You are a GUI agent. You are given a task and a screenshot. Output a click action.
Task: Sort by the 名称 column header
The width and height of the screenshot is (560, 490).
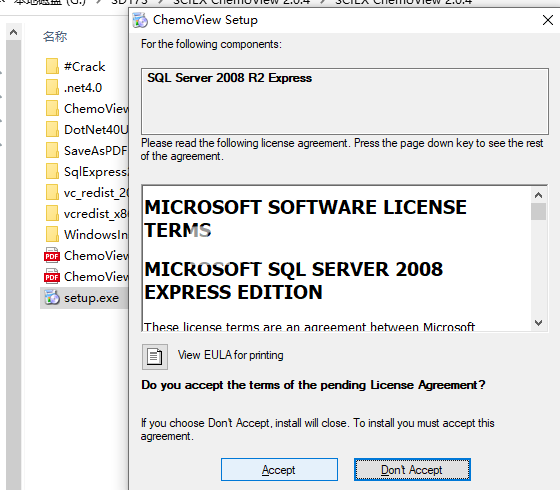click(55, 36)
